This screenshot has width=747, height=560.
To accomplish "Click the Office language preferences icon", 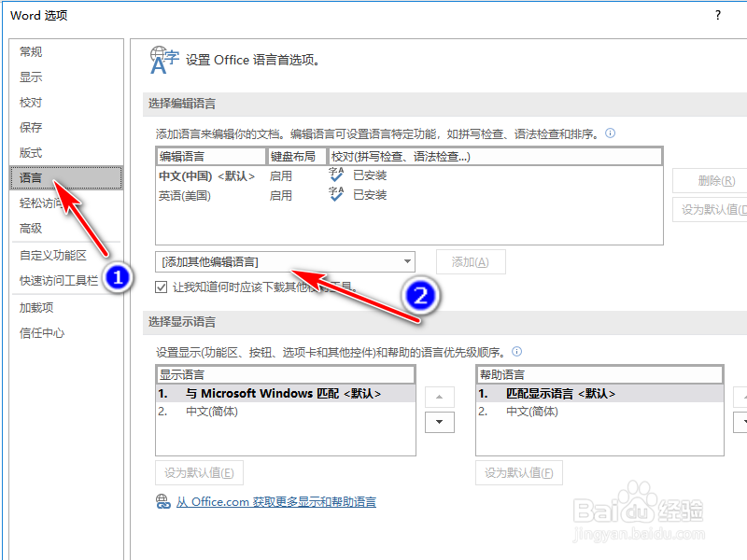I will (164, 60).
